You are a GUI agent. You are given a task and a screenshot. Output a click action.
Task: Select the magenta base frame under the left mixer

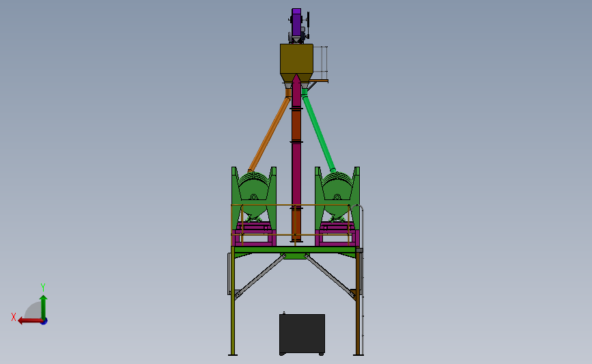click(x=254, y=235)
